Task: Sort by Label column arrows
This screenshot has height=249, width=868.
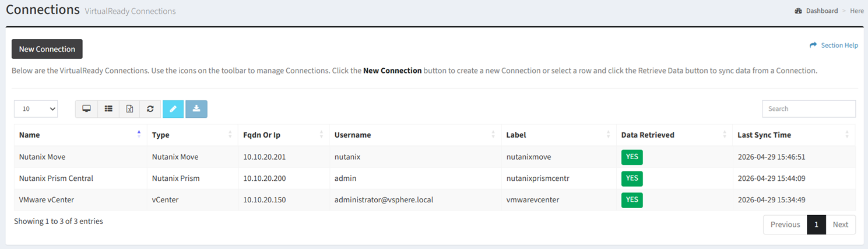Action: coord(609,135)
